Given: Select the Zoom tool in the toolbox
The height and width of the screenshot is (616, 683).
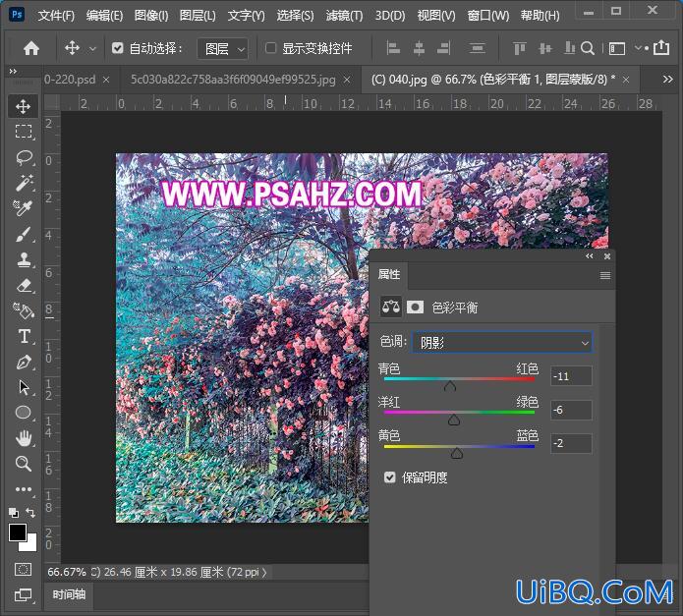Looking at the screenshot, I should (24, 464).
